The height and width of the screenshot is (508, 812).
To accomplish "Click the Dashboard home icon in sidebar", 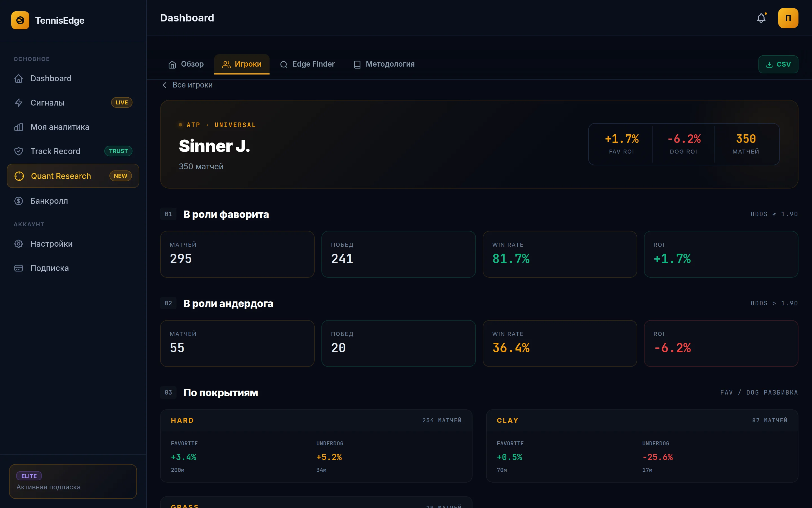I will [19, 79].
